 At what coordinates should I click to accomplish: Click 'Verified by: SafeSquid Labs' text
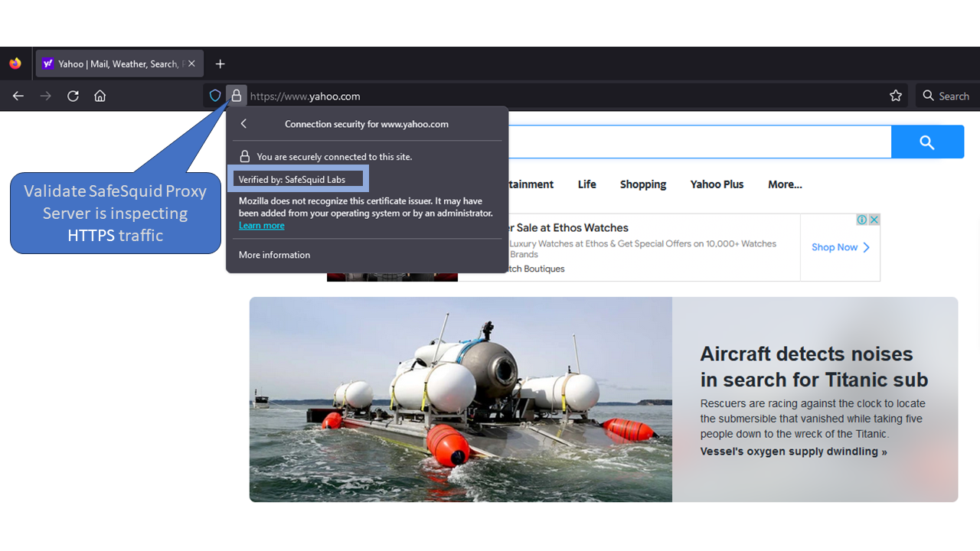coord(292,180)
